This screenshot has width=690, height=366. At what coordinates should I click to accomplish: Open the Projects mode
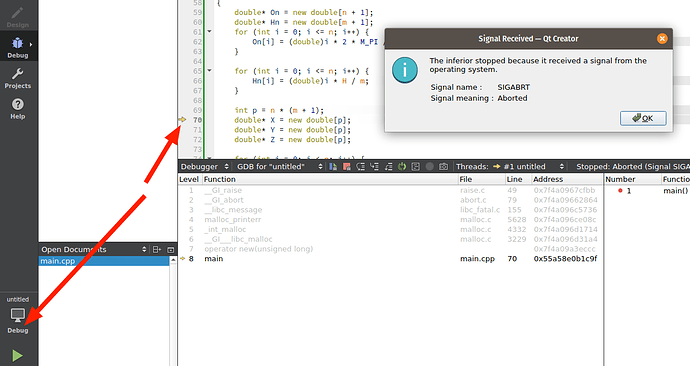[x=18, y=78]
